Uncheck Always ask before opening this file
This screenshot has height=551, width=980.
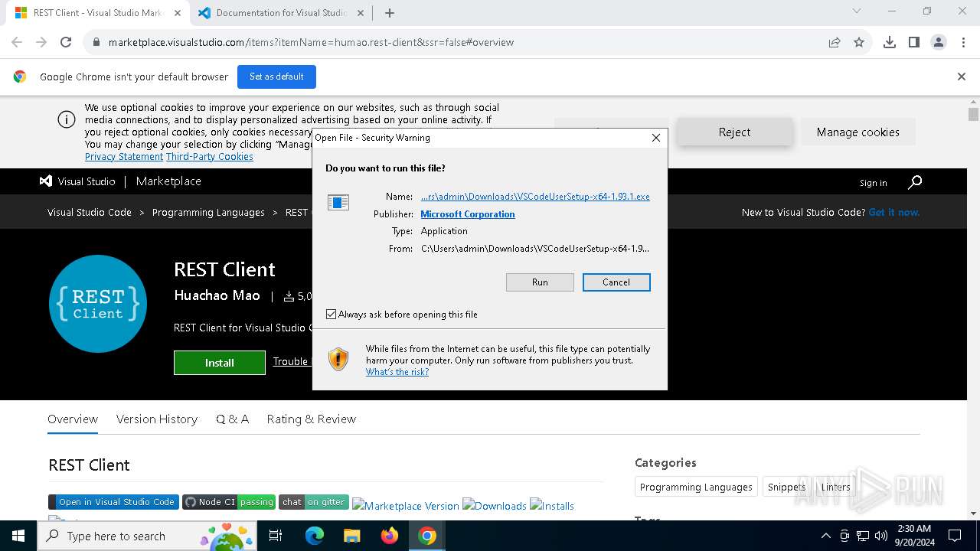click(x=331, y=315)
